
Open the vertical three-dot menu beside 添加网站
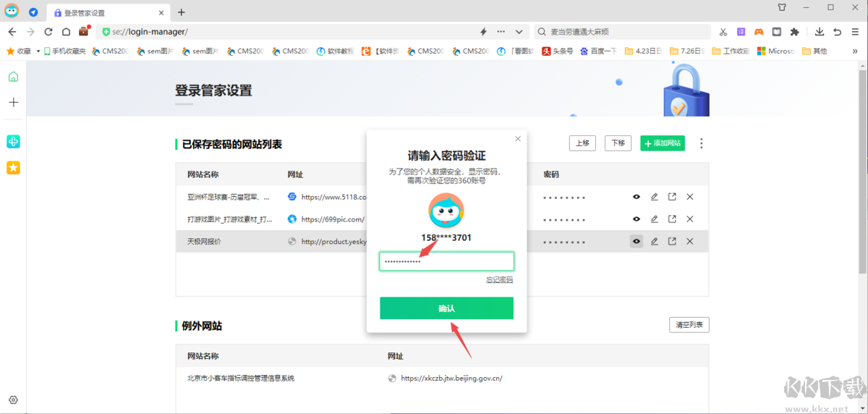[702, 143]
